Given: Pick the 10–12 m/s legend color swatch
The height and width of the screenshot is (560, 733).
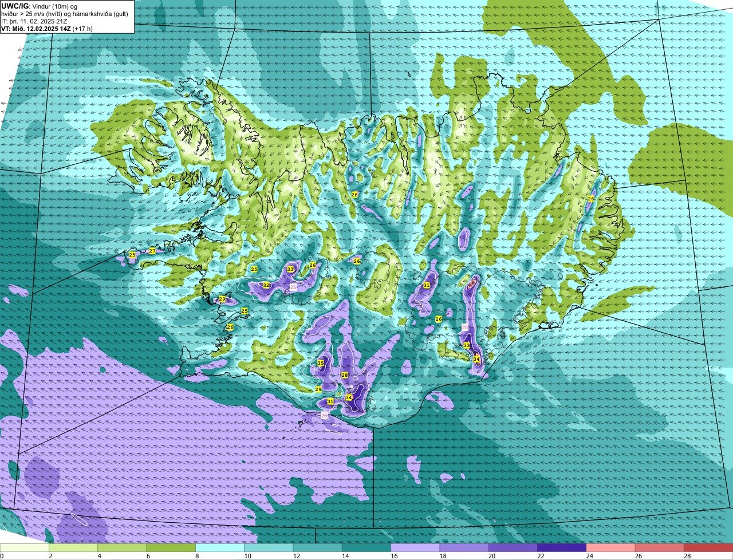Looking at the screenshot, I should (x=269, y=548).
